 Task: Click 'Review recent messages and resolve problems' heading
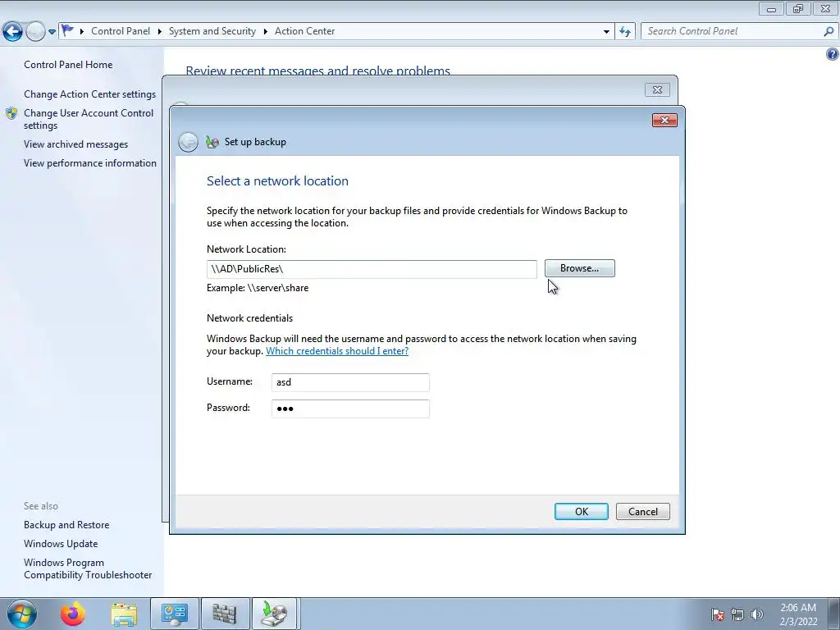[x=317, y=71]
